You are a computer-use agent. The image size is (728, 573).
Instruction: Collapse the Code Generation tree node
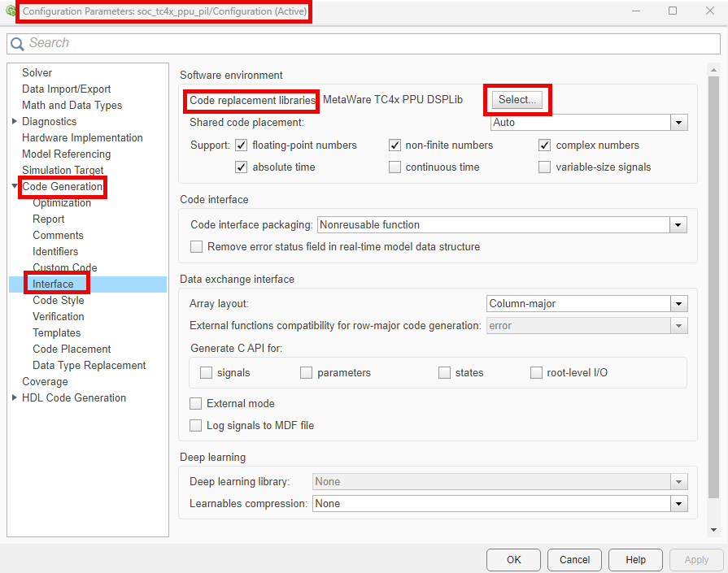click(15, 187)
